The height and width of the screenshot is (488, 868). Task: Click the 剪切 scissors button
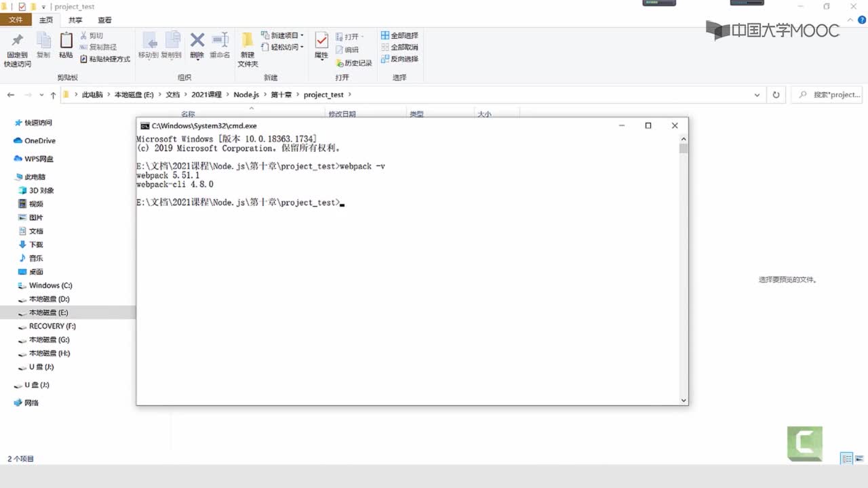tap(92, 35)
